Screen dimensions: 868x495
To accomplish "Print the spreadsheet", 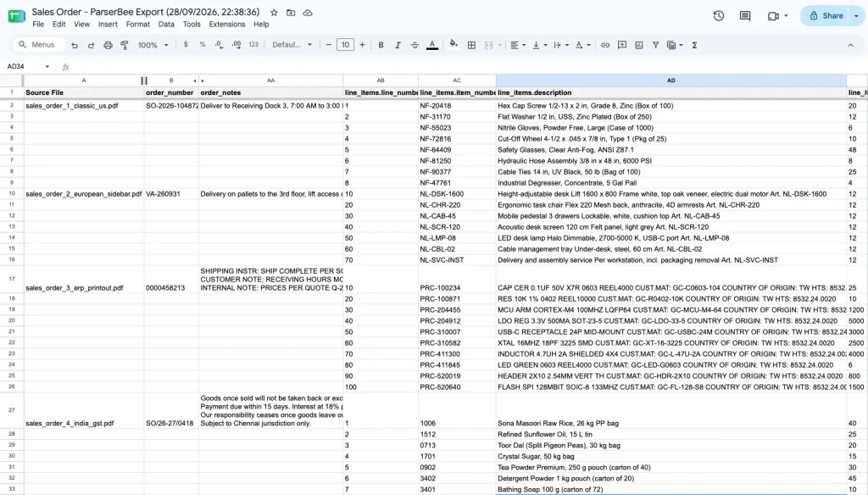I will coord(108,45).
